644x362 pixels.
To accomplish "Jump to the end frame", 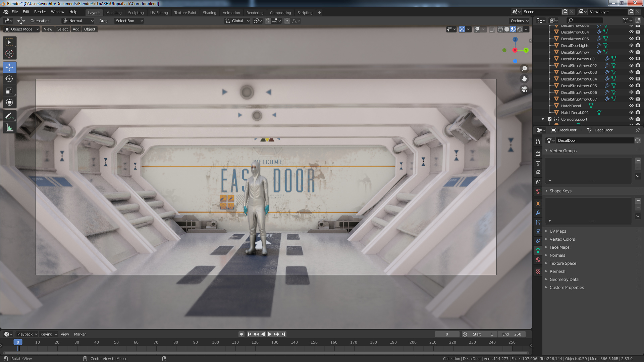I will 283,334.
